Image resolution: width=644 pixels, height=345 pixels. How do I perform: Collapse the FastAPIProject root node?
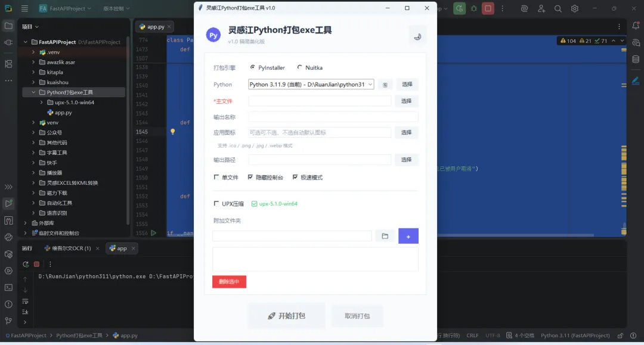26,42
